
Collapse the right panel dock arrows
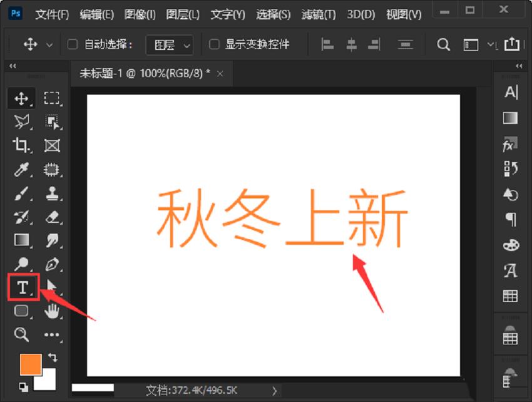(x=518, y=65)
